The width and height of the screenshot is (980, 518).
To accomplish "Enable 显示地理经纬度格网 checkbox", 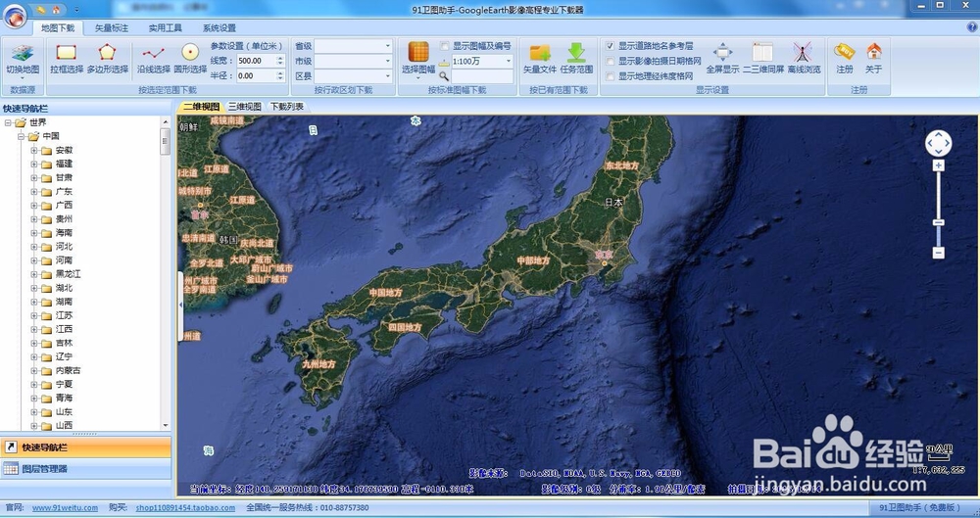I will [610, 76].
